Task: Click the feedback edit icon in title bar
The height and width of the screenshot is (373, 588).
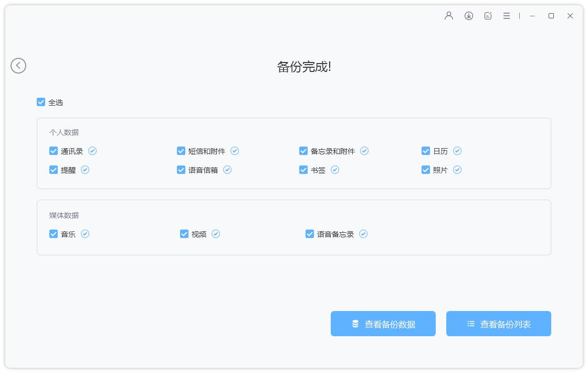Action: (488, 16)
